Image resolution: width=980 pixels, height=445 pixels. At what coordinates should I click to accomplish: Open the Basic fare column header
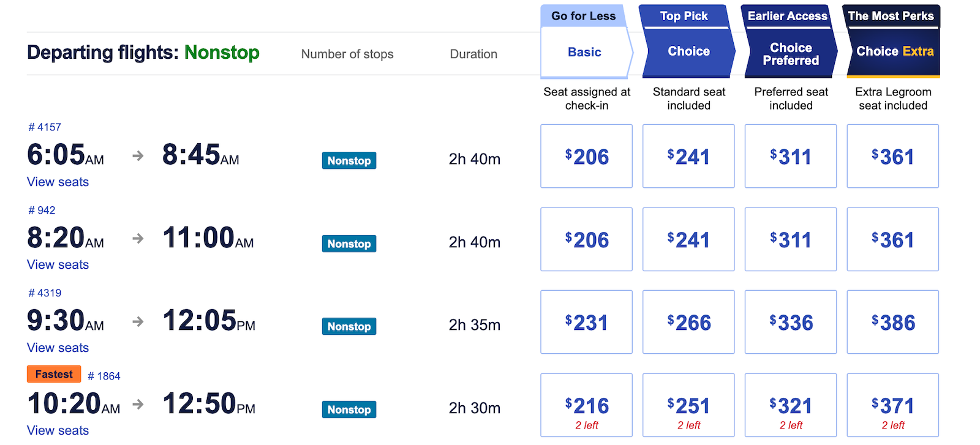click(584, 52)
